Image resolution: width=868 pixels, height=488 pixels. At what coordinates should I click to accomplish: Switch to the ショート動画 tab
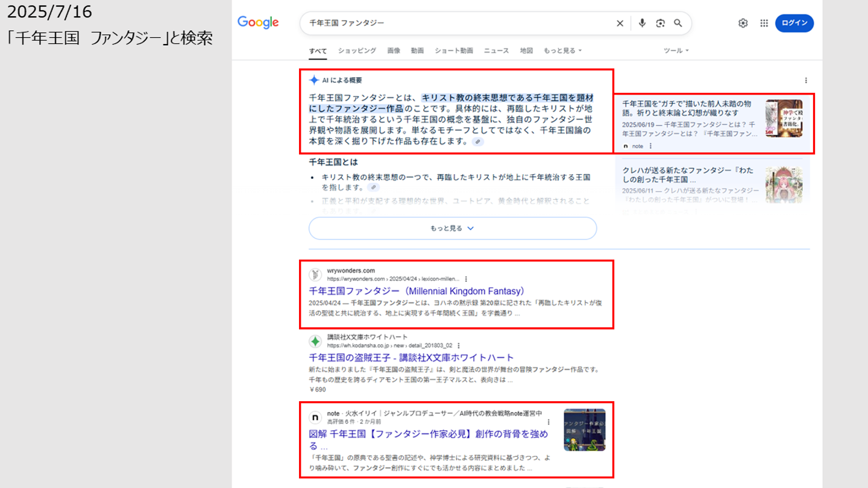pyautogui.click(x=454, y=51)
